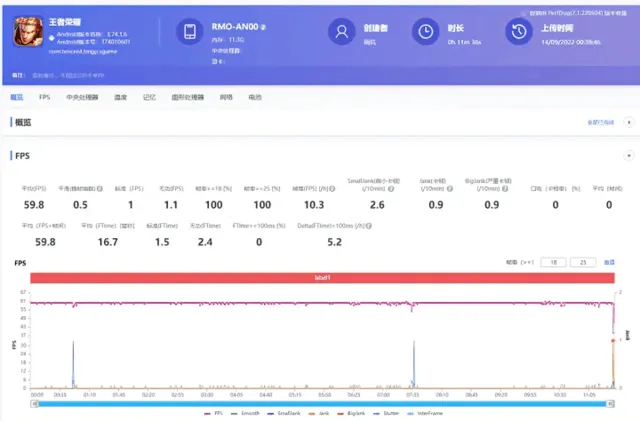Click the upload time history icon
This screenshot has width=640, height=421.
(518, 32)
